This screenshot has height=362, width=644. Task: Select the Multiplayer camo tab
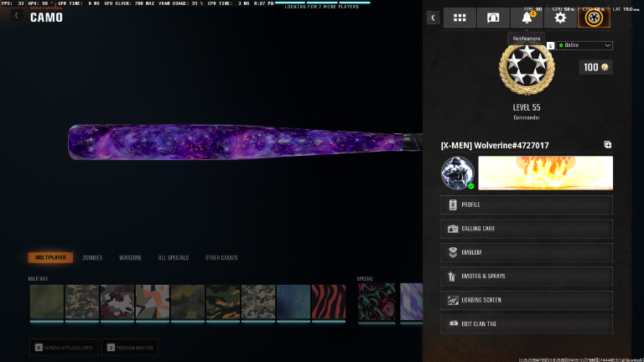coord(50,257)
